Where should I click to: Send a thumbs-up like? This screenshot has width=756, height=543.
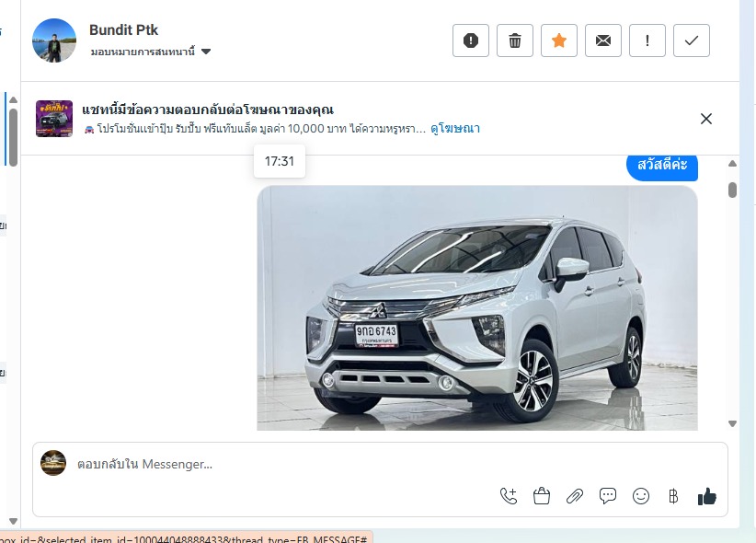point(707,496)
